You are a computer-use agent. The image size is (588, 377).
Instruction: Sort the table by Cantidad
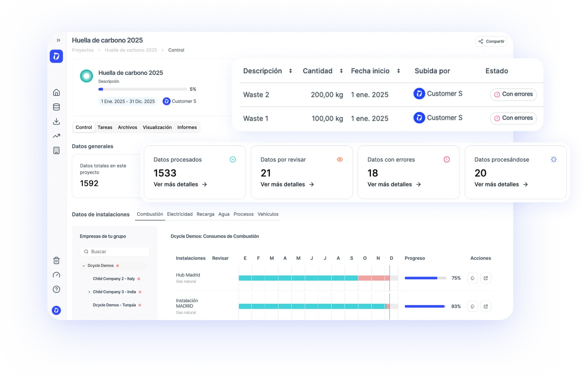(341, 71)
